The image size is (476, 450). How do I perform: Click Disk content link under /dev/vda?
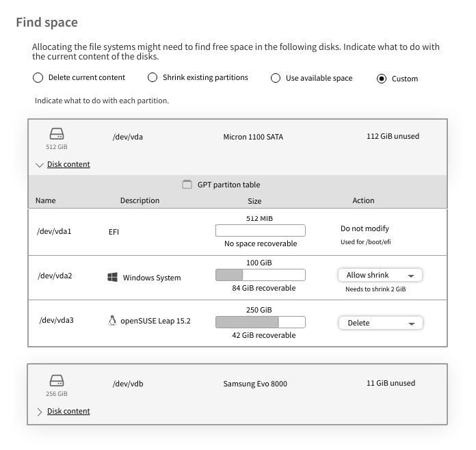click(68, 164)
